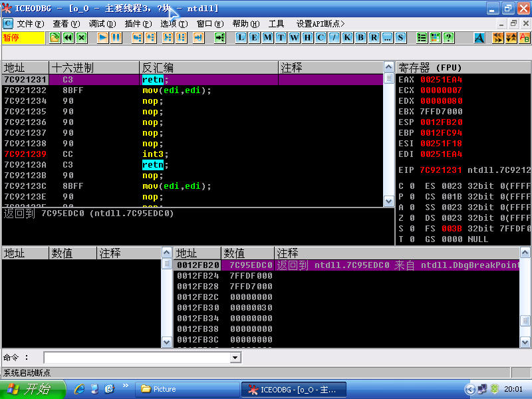Open Windows list with W button
Screen dimensions: 532x399
coord(294,37)
